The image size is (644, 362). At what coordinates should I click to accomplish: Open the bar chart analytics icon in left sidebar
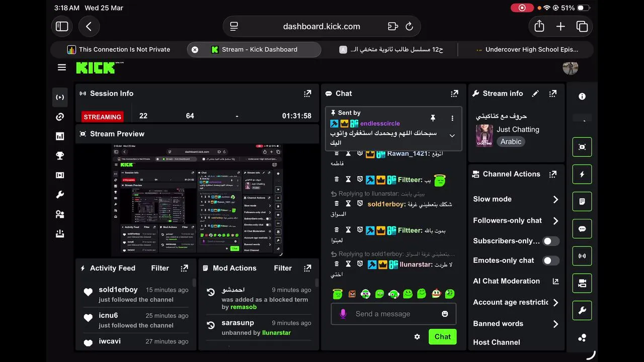(x=60, y=136)
